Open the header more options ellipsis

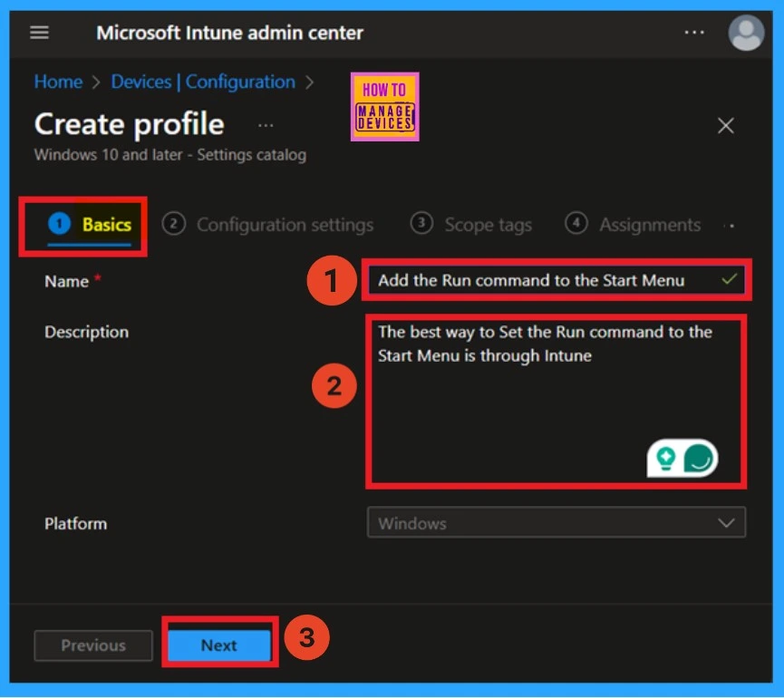coord(694,33)
